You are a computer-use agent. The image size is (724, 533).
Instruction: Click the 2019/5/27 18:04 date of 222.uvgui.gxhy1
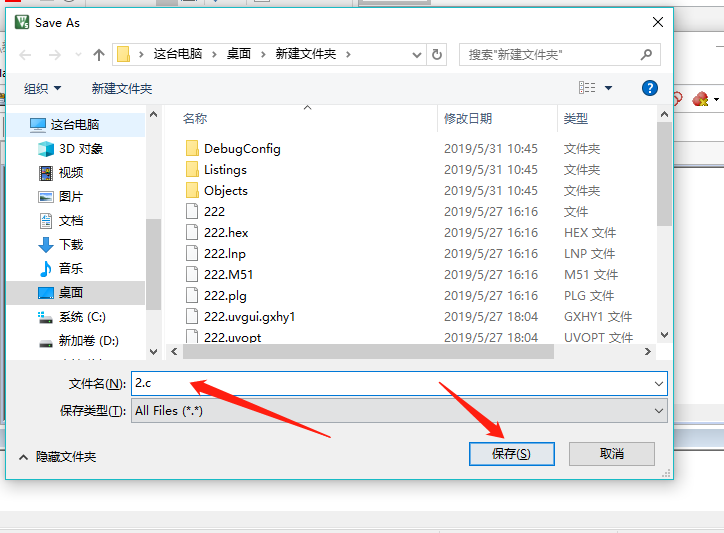491,317
